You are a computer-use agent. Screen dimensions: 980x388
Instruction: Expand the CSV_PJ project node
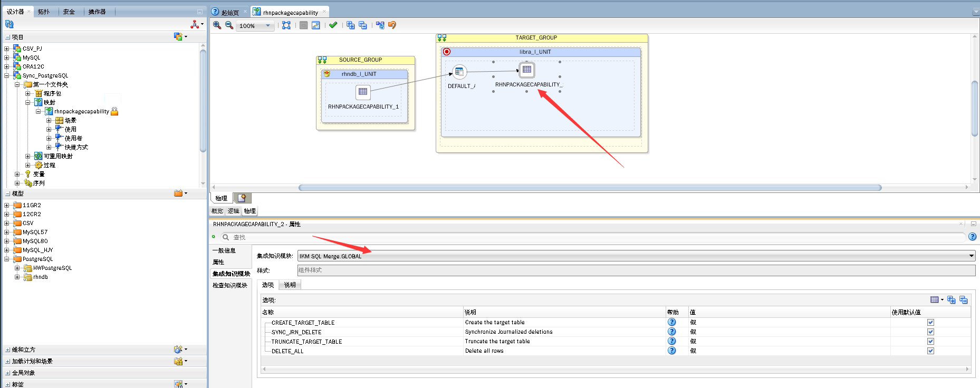pos(7,48)
